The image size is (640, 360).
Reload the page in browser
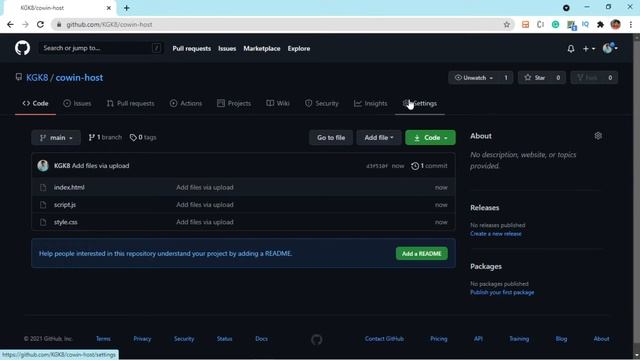click(x=40, y=24)
